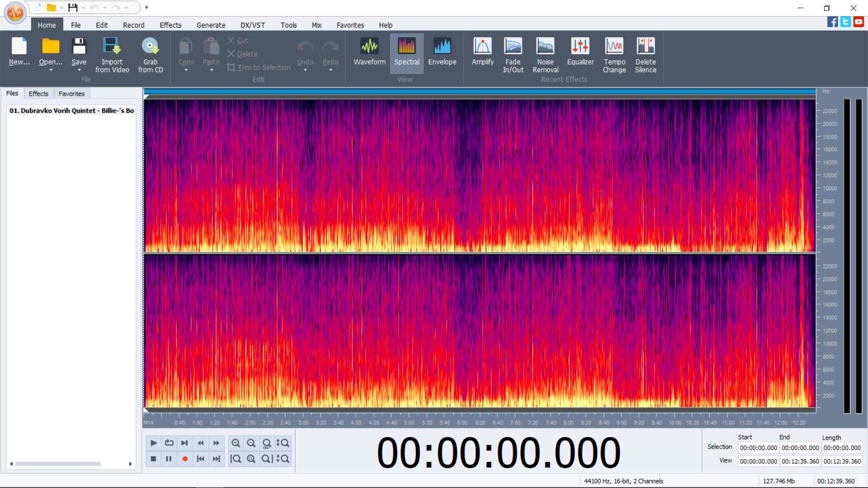Screen dimensions: 868x488
Task: Expand the Save button dropdown arrow
Action: (x=79, y=70)
